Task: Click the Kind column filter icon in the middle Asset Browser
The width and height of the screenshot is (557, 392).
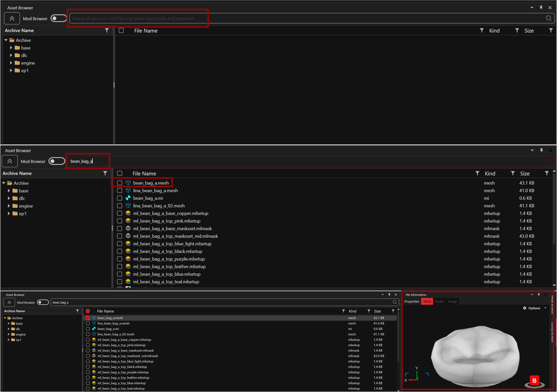Action: tap(512, 173)
